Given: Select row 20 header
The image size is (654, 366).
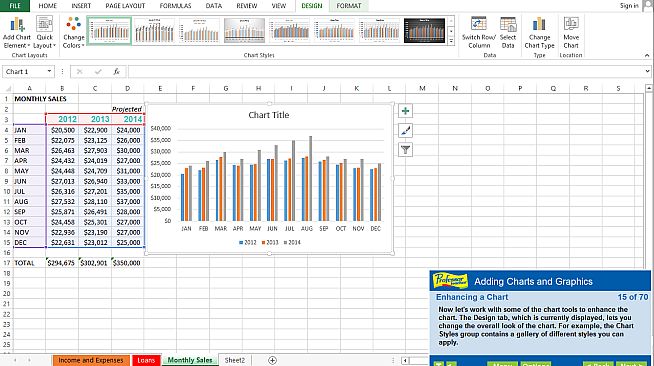Looking at the screenshot, I should 6,293.
